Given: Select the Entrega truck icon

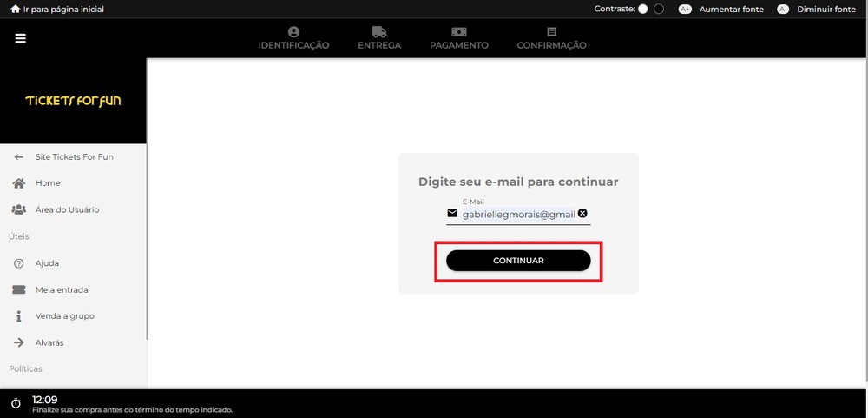Looking at the screenshot, I should tap(379, 32).
